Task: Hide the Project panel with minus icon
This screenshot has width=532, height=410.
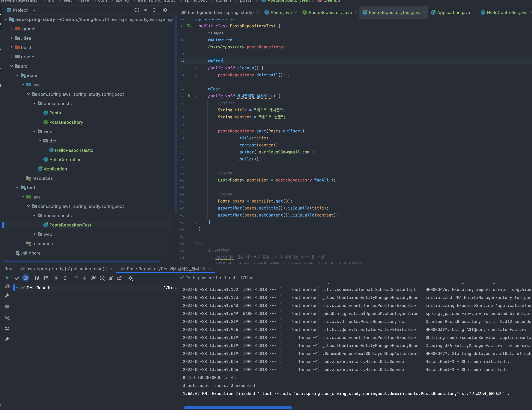Action: point(174,10)
